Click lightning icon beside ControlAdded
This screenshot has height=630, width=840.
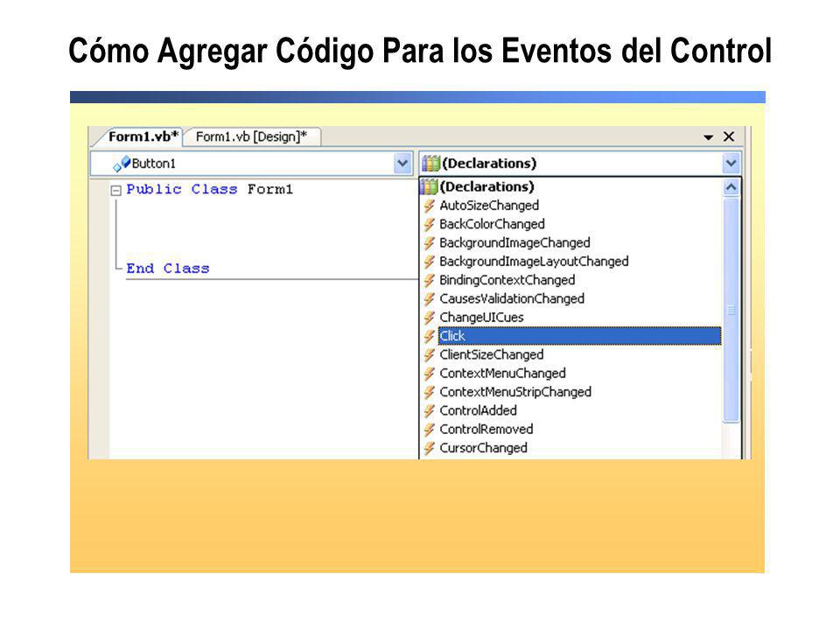[x=429, y=411]
